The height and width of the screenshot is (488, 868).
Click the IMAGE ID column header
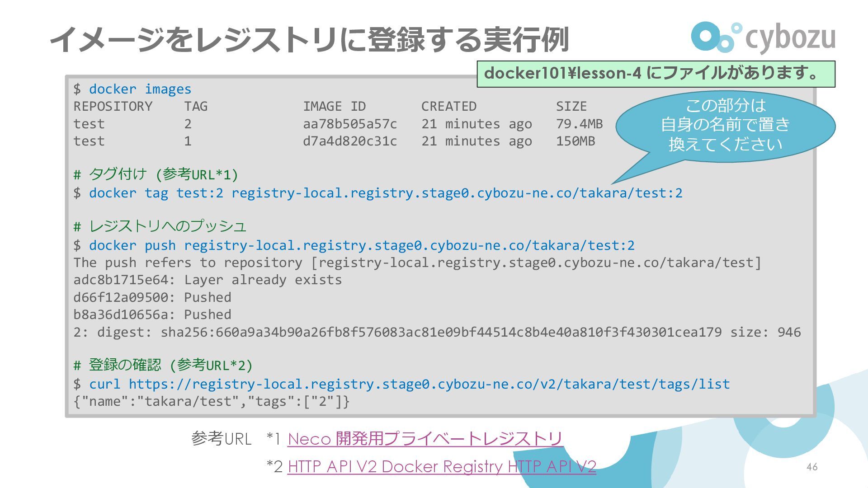[x=335, y=106]
